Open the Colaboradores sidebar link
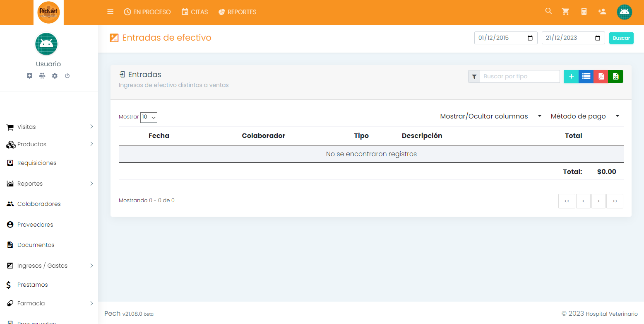 coord(39,204)
